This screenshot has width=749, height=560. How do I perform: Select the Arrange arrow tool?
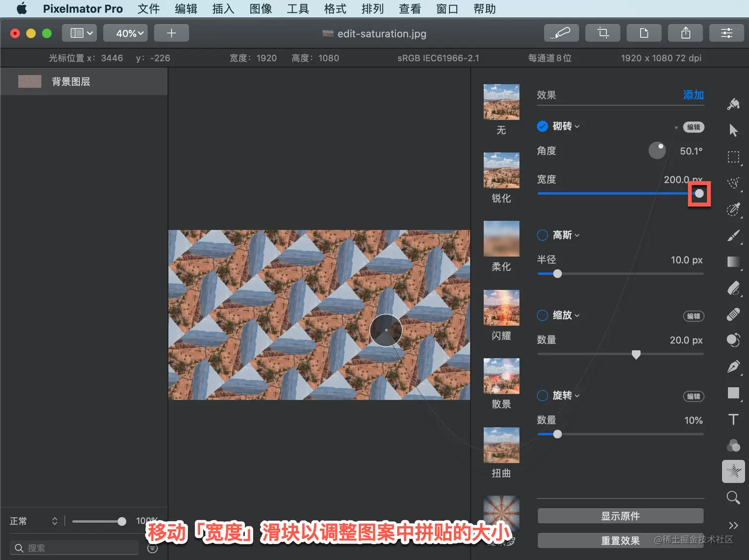coord(733,130)
